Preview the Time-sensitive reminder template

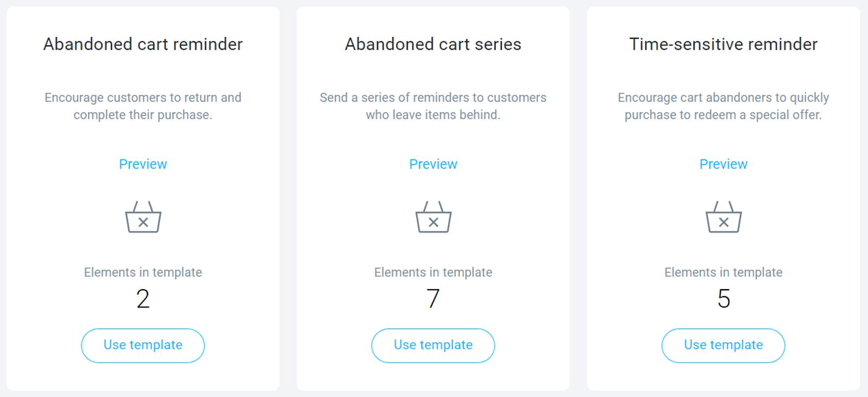coord(724,164)
